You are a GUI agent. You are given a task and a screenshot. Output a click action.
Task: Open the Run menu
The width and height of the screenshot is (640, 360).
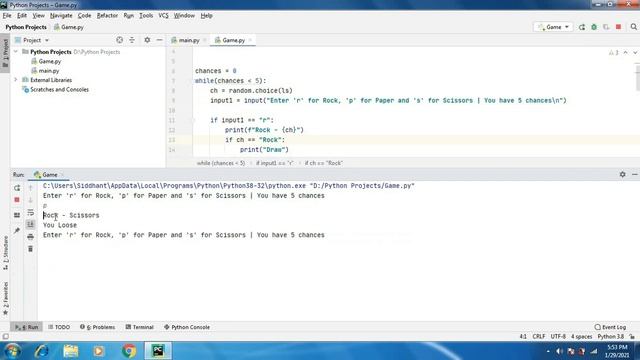[x=129, y=16]
